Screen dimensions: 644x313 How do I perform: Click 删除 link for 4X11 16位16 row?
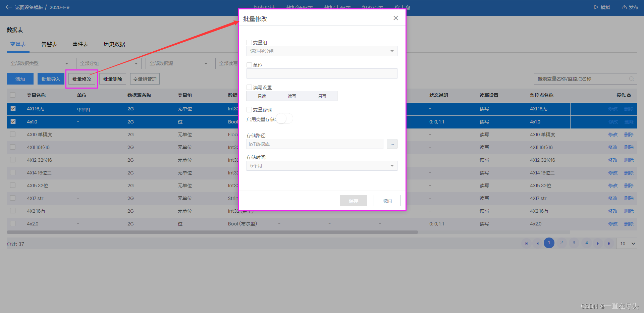(629, 147)
